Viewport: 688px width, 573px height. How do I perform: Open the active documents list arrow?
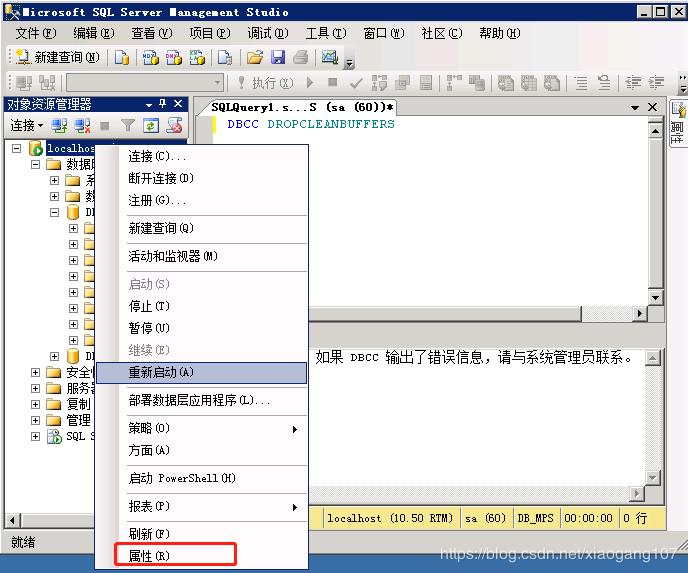(x=635, y=107)
